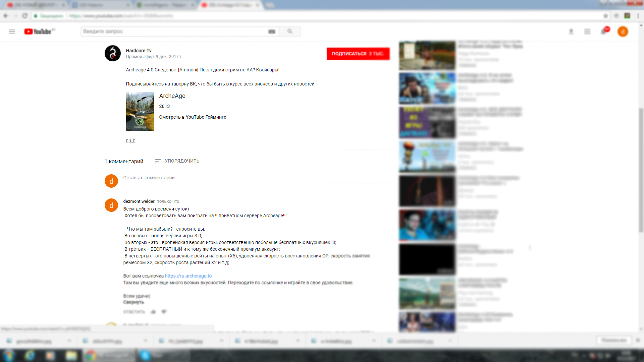644x362 pixels.
Task: Expand the description with ЕЩЁ
Action: (x=130, y=141)
